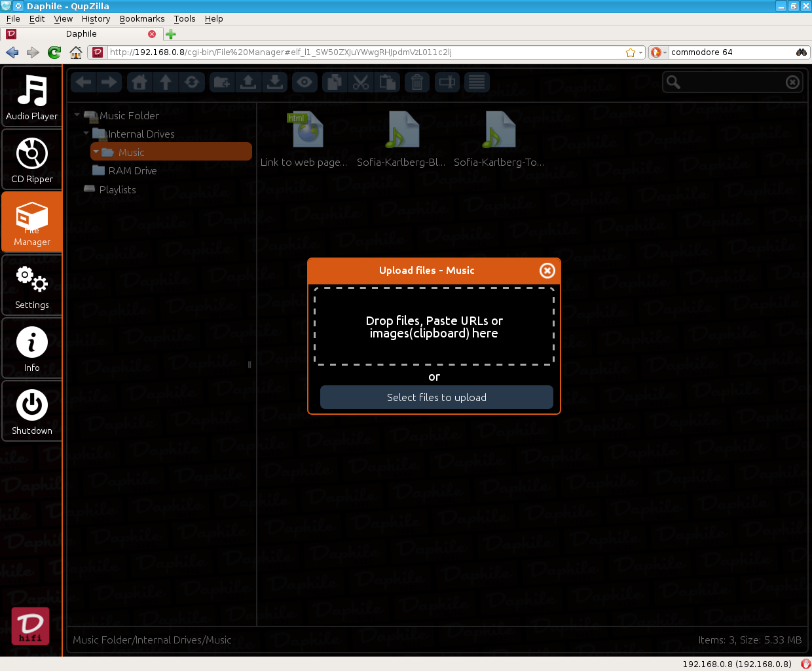Select Playlists in tree
The height and width of the screenshot is (671, 812).
(117, 189)
